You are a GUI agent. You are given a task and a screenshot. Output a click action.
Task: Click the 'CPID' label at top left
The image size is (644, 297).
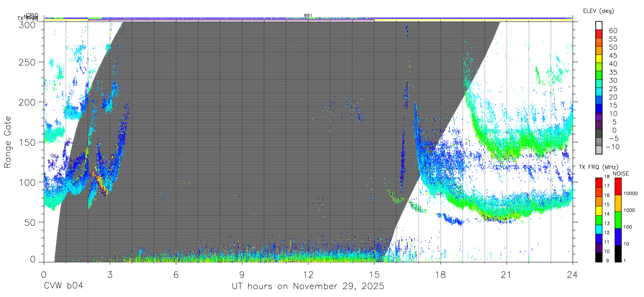tap(31, 16)
